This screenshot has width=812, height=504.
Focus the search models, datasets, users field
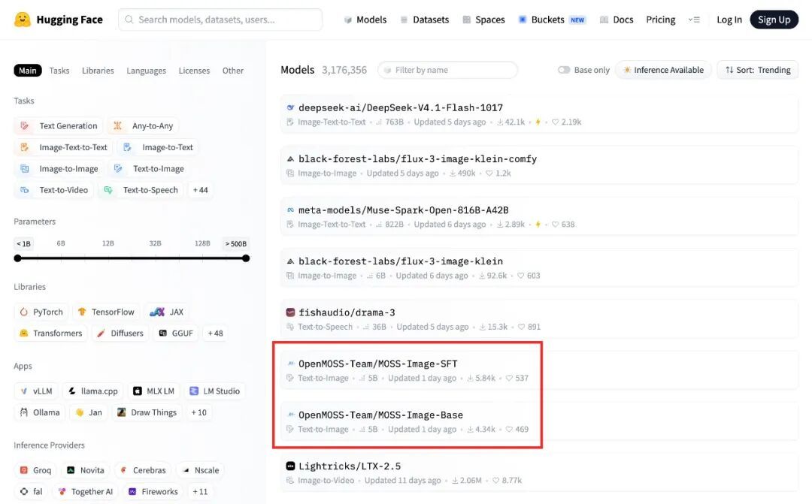(220, 20)
